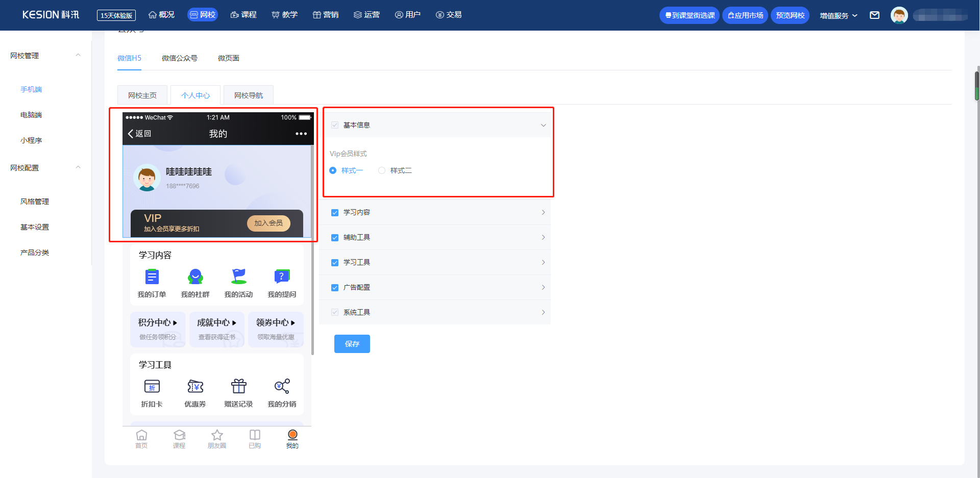Expand the 广告配置 section arrow
980x478 pixels.
(x=543, y=287)
